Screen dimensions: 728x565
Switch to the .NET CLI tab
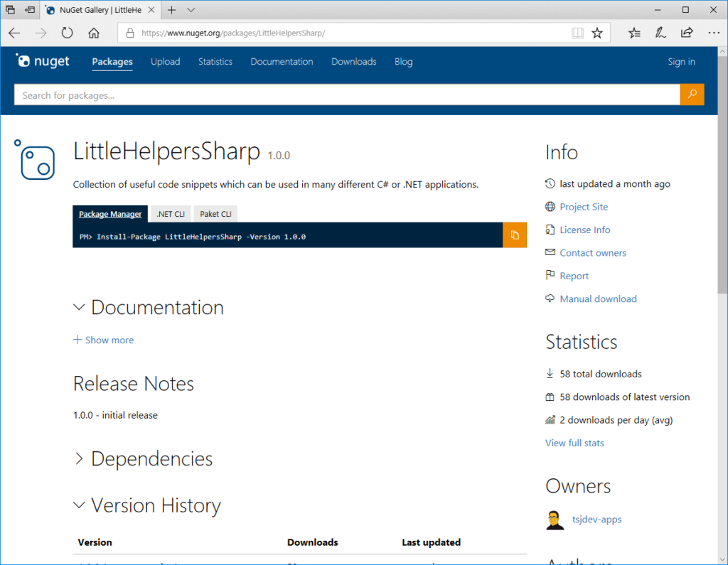click(x=170, y=214)
